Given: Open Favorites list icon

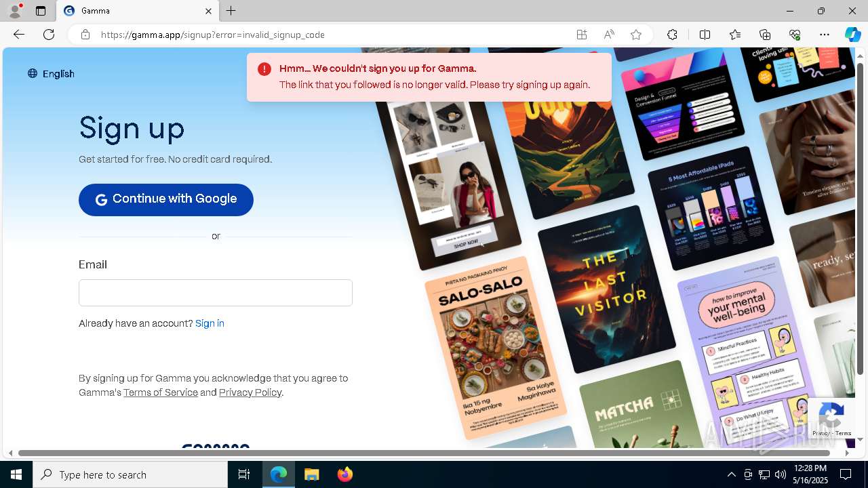Looking at the screenshot, I should tap(735, 35).
